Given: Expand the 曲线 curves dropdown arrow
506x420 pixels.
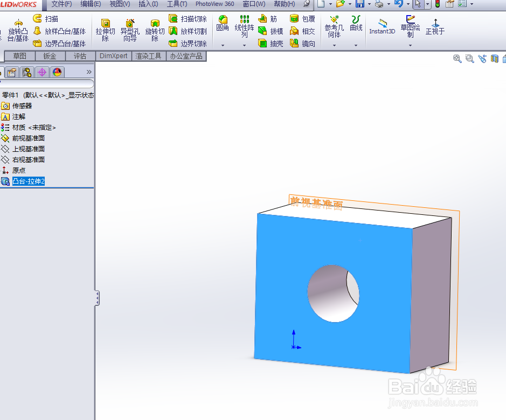Looking at the screenshot, I should click(356, 45).
